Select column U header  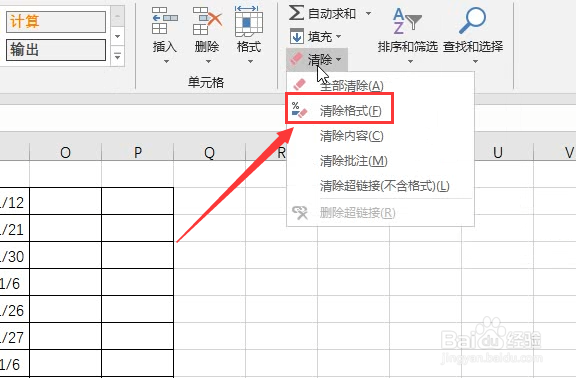[x=497, y=152]
